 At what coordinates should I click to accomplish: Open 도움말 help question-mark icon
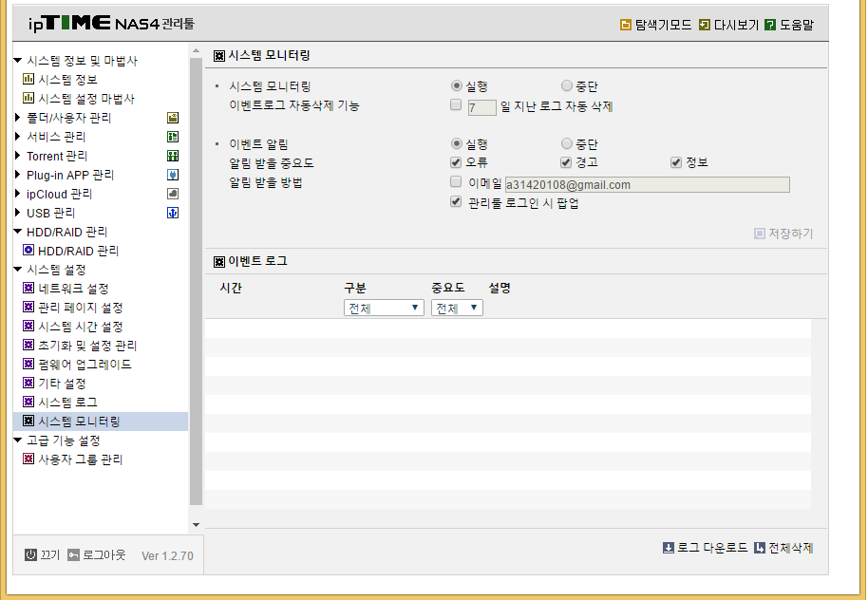pos(770,25)
